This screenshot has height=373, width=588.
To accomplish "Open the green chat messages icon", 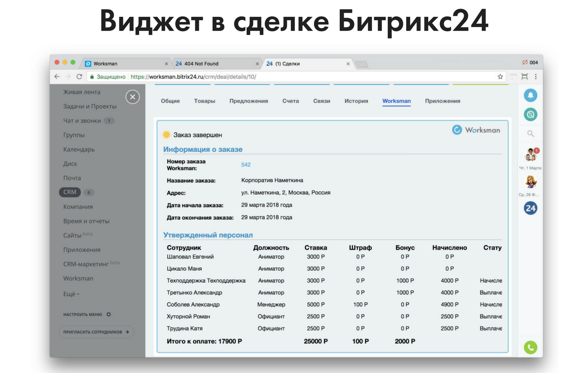I will point(530,114).
